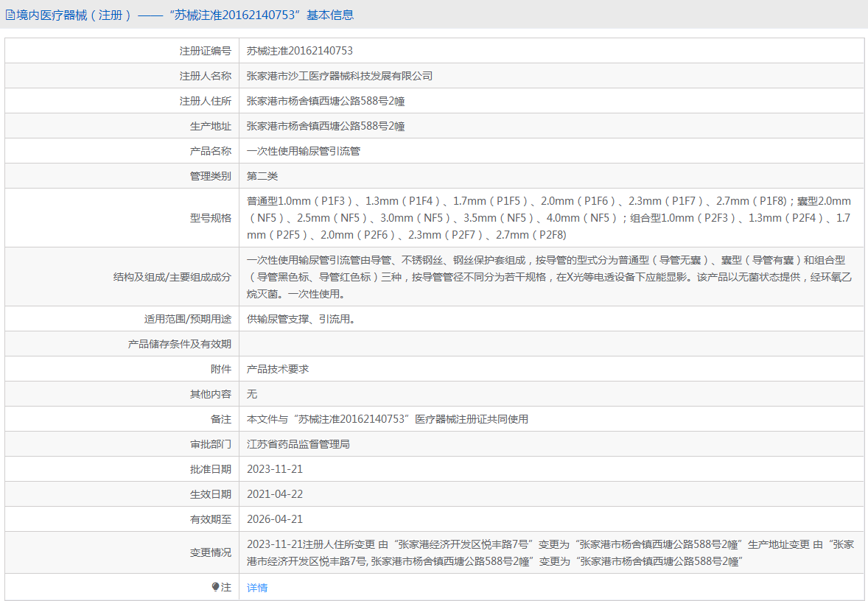This screenshot has width=868, height=601.
Task: Click the address value in the 注册人住所 row
Action: coord(326,101)
